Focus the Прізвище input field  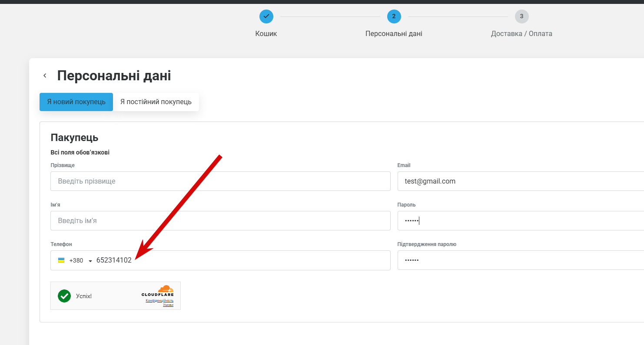220,181
